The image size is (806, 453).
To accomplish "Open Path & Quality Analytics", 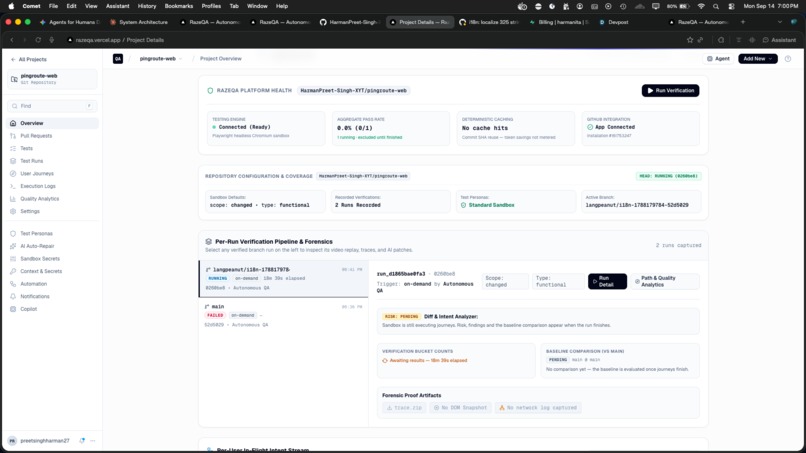I will click(665, 281).
